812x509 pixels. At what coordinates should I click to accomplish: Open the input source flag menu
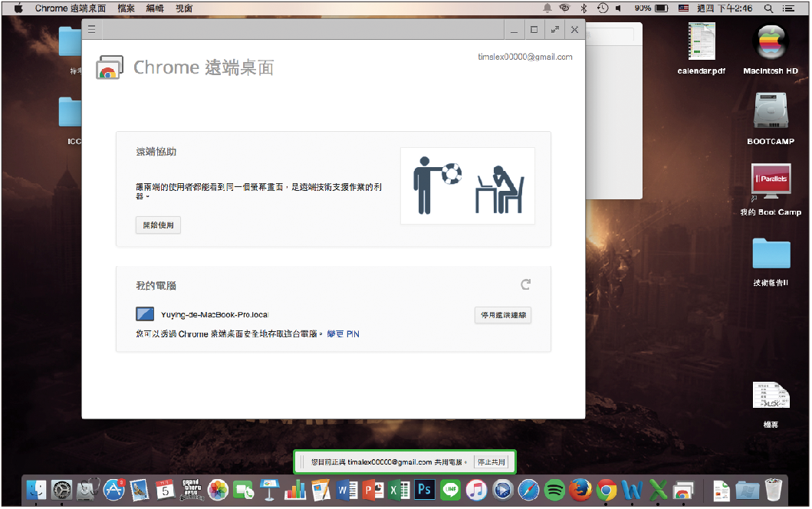pyautogui.click(x=684, y=8)
